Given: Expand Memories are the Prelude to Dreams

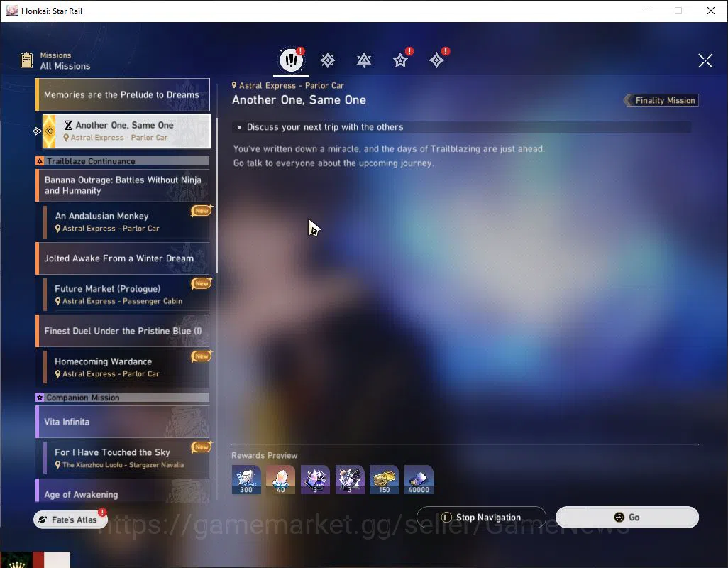Looking at the screenshot, I should pos(123,94).
